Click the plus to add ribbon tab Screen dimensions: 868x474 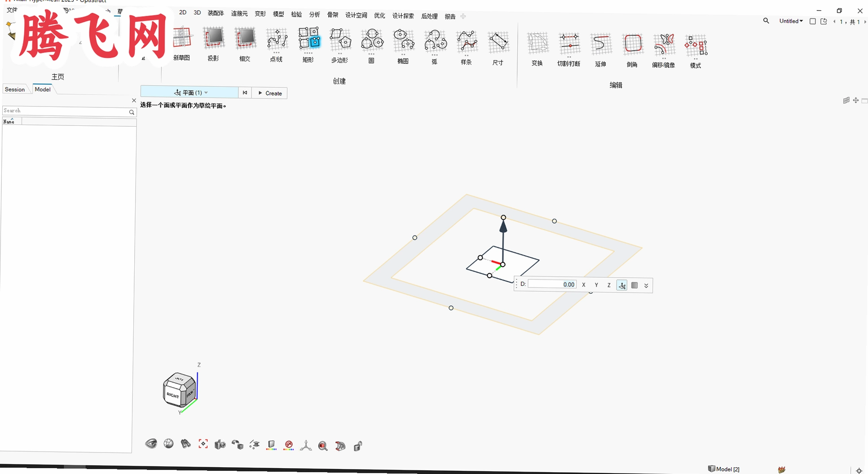463,16
